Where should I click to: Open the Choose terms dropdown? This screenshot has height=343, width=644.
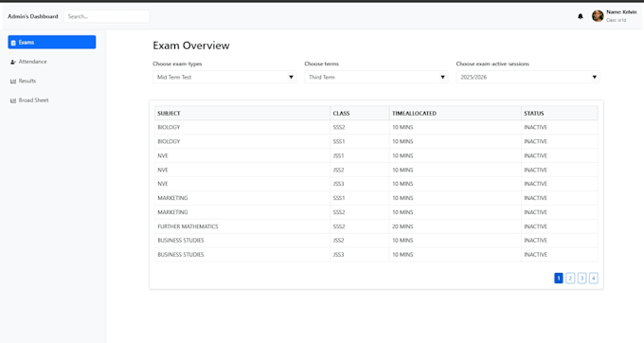[x=376, y=77]
